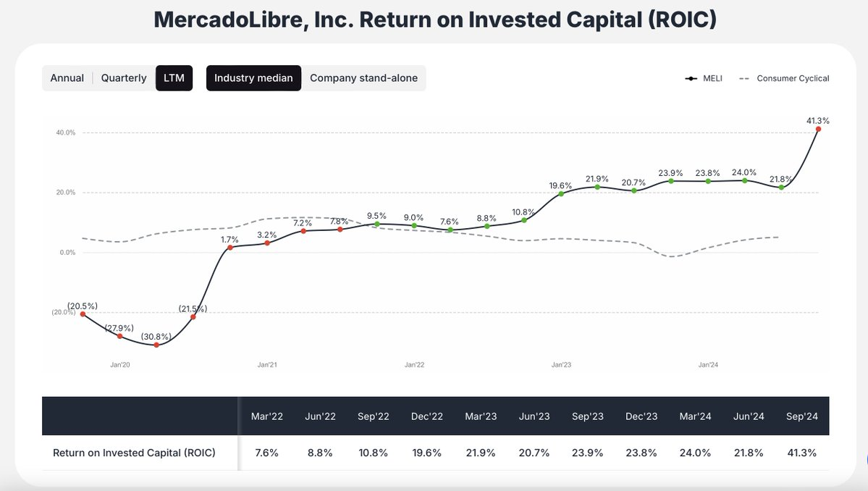Click the (30.8%) red data point
Image resolution: width=868 pixels, height=491 pixels.
[156, 345]
